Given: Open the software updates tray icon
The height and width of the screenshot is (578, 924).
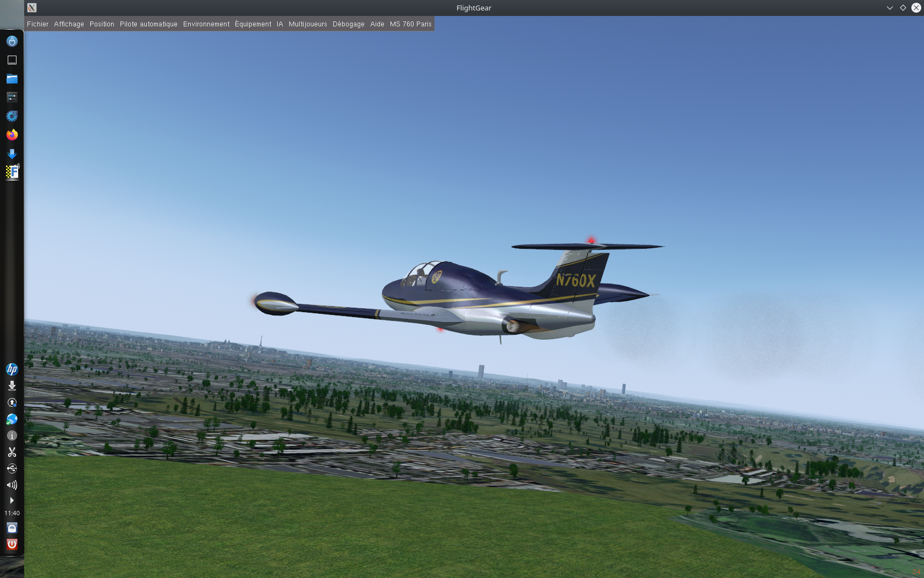Looking at the screenshot, I should 12,402.
